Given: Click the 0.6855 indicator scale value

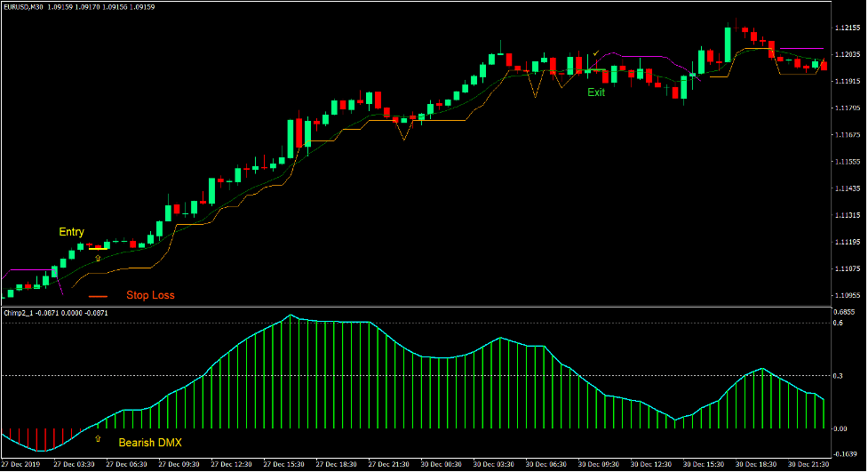Looking at the screenshot, I should tap(845, 312).
